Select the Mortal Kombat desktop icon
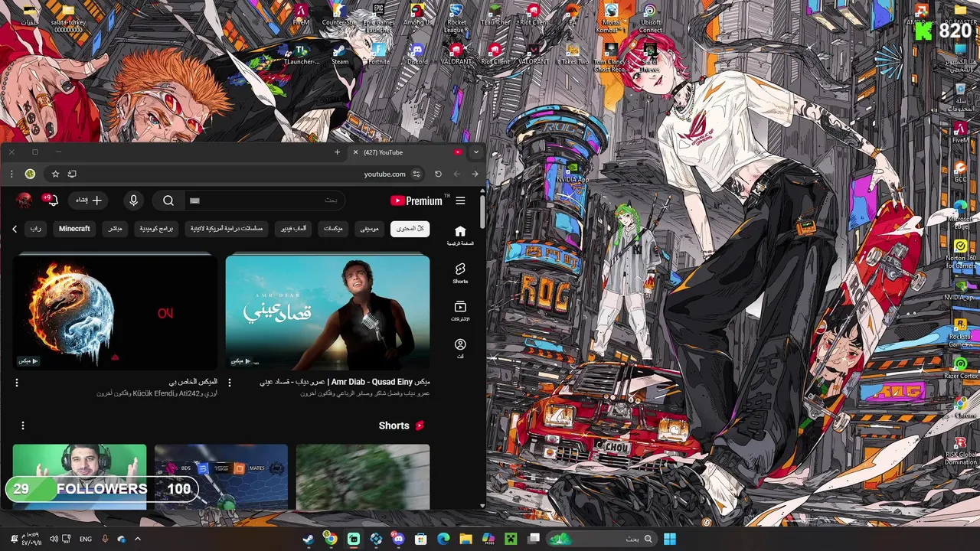The image size is (980, 551). 611,18
